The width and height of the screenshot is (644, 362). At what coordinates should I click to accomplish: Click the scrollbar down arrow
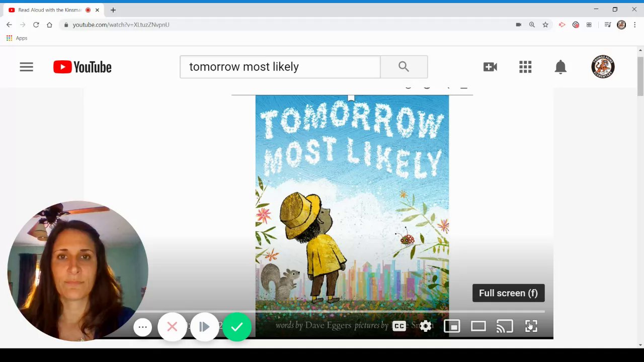640,344
